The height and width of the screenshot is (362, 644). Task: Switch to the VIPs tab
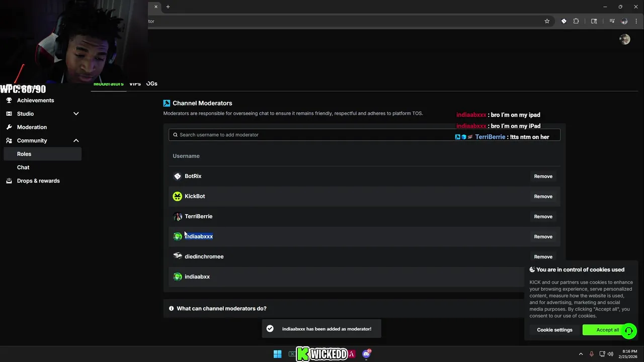coord(135,83)
